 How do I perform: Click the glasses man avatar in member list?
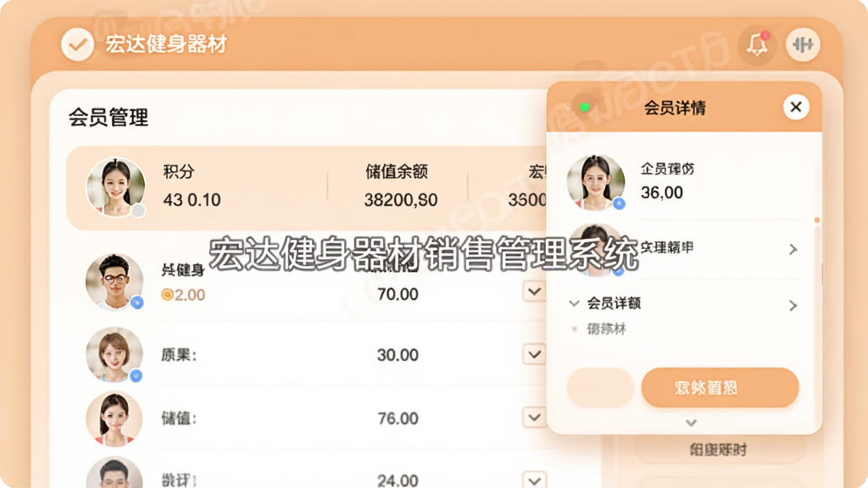114,281
